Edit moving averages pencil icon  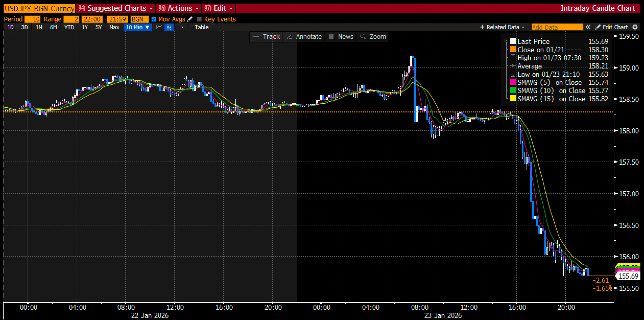click(x=189, y=19)
